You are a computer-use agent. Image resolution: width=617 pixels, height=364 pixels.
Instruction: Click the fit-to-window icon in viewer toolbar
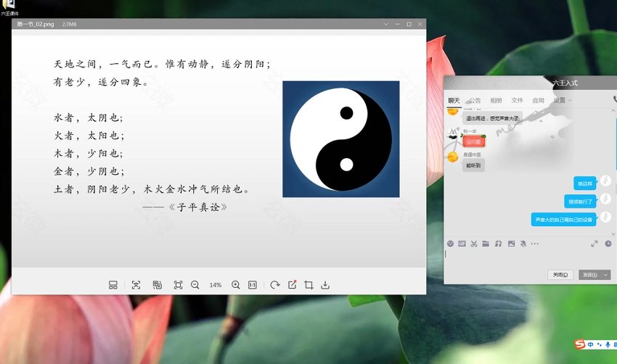click(x=179, y=285)
